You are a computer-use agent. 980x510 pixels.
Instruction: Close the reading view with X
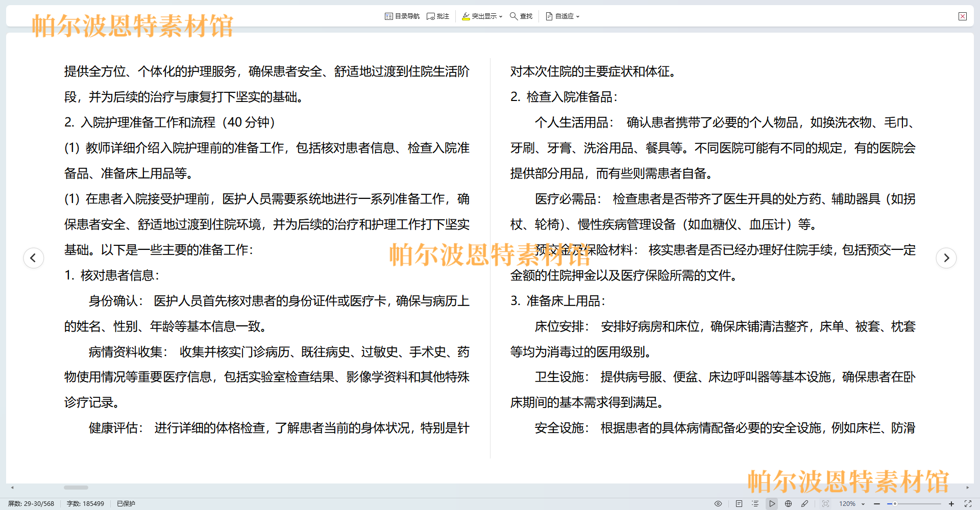963,16
